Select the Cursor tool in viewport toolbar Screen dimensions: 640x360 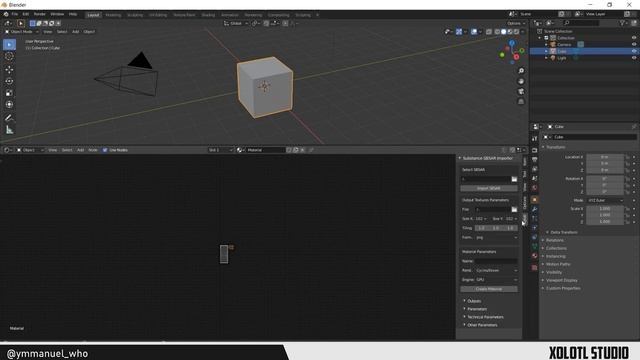pyautogui.click(x=9, y=57)
